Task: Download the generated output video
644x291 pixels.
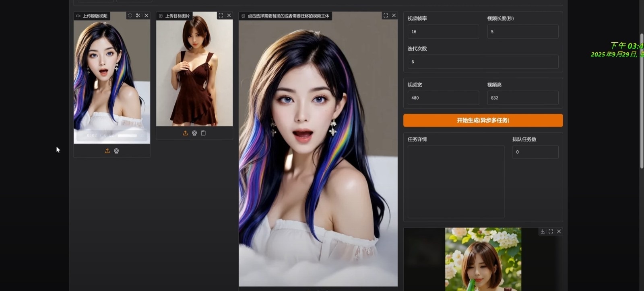Action: pyautogui.click(x=543, y=232)
